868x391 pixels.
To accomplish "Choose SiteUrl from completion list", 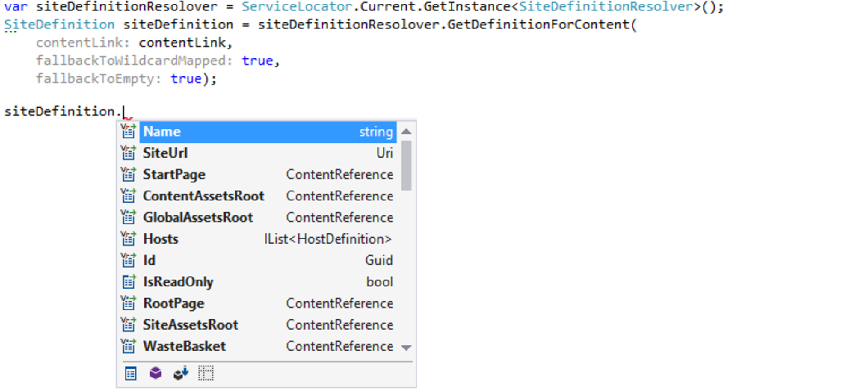I will point(165,153).
